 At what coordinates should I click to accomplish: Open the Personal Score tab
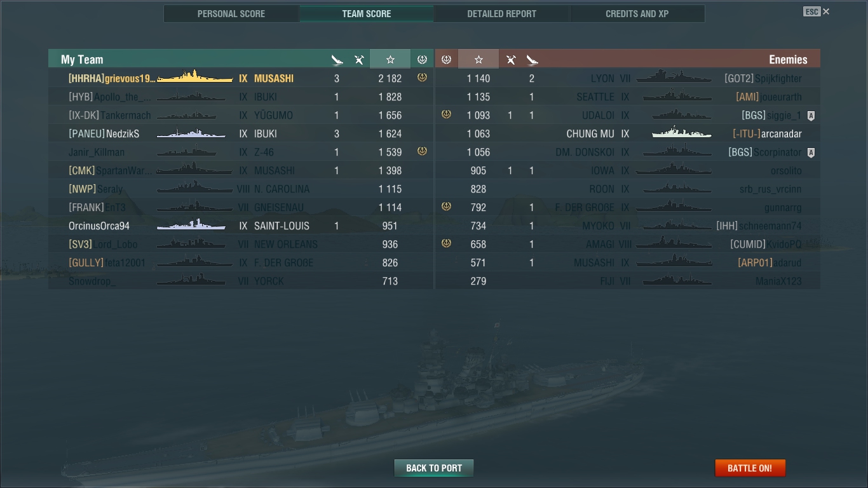click(x=231, y=13)
